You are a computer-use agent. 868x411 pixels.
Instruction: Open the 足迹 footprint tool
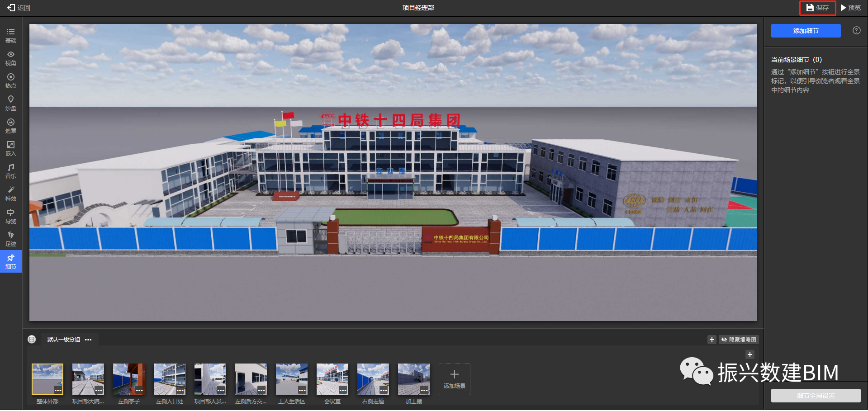coord(11,239)
